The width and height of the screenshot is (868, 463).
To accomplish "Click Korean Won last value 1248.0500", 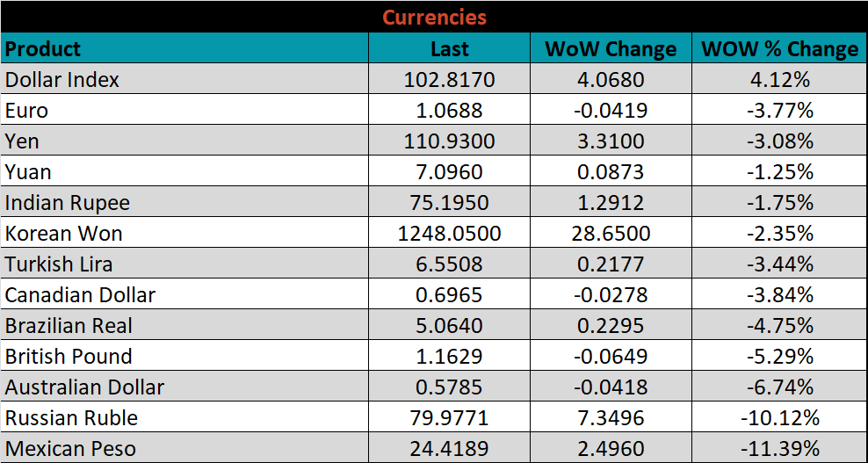I will [x=450, y=234].
